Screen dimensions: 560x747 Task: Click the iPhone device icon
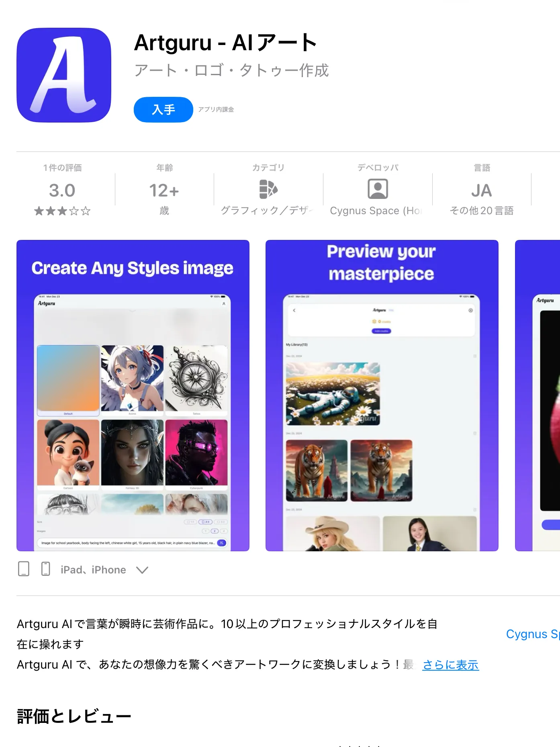click(x=46, y=569)
